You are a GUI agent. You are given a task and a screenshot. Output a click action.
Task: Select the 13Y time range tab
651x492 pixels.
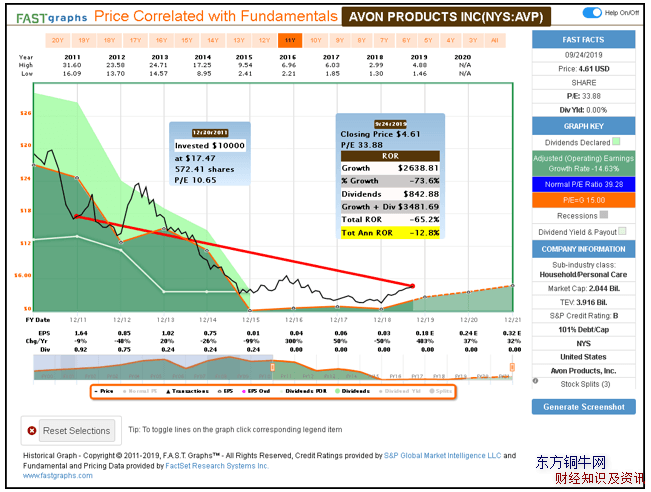click(239, 40)
